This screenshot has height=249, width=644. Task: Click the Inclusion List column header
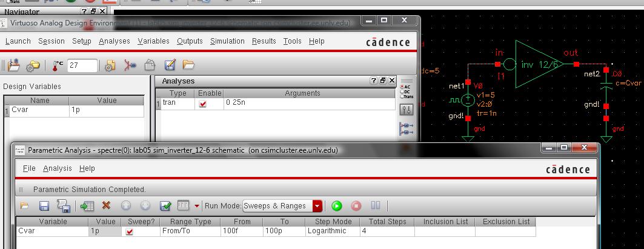tap(445, 222)
